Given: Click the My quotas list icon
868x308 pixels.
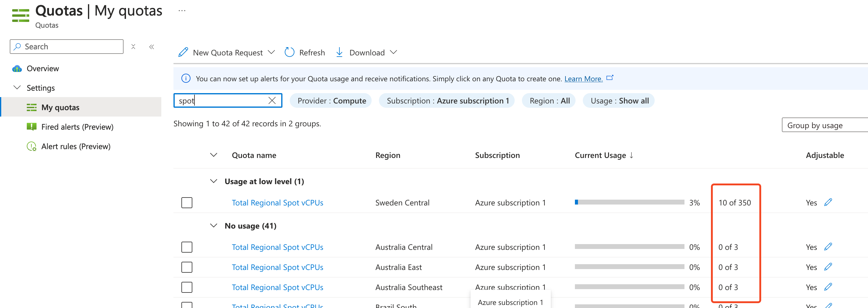Looking at the screenshot, I should point(32,107).
